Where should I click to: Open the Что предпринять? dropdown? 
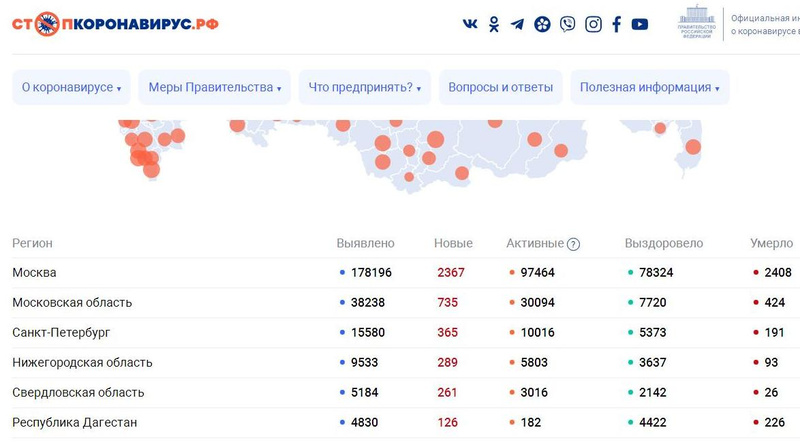(365, 88)
